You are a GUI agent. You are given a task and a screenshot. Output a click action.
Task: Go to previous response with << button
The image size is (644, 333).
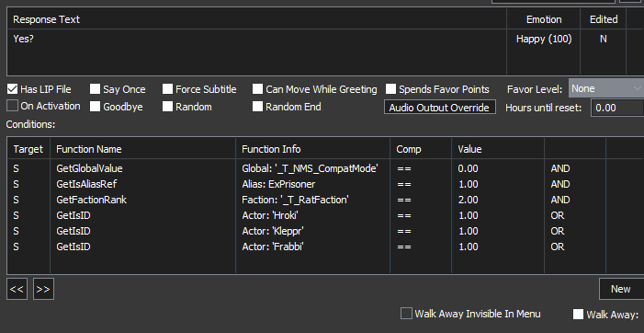tap(17, 289)
